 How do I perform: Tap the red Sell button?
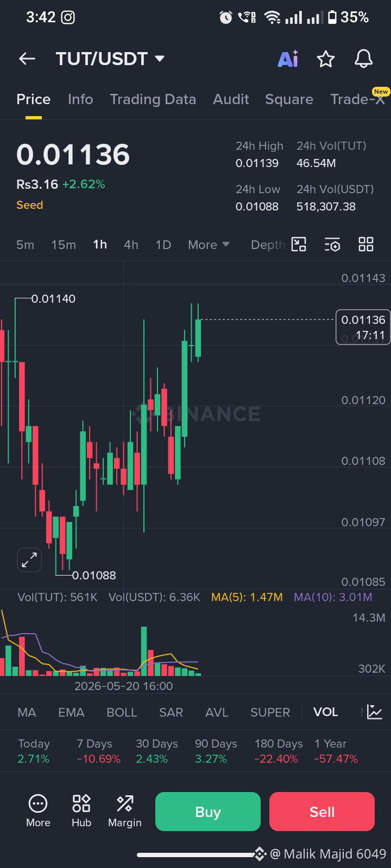click(x=322, y=812)
